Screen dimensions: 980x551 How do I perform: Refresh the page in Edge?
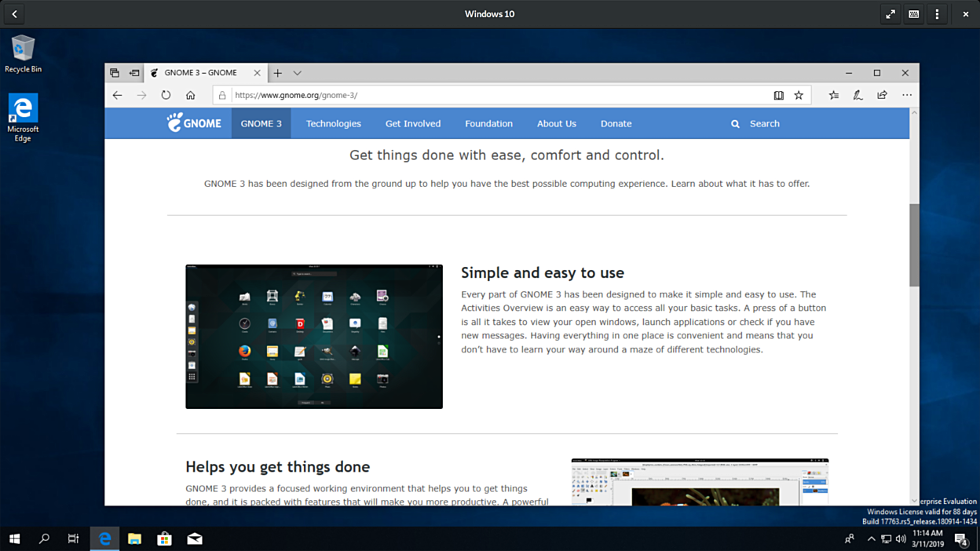coord(166,96)
